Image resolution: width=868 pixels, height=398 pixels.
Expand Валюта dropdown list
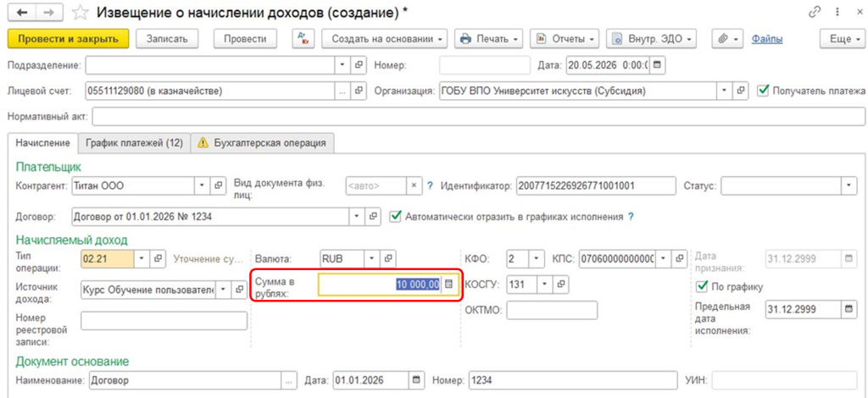point(373,258)
